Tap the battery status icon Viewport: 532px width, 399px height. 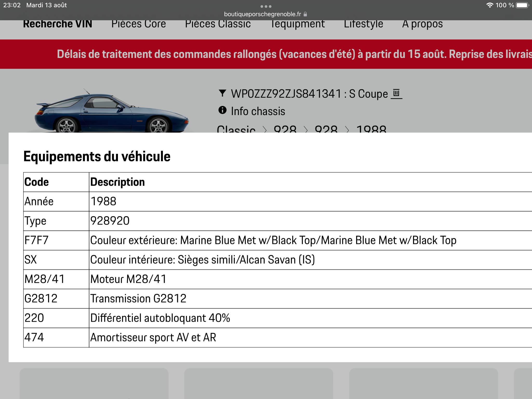(522, 5)
